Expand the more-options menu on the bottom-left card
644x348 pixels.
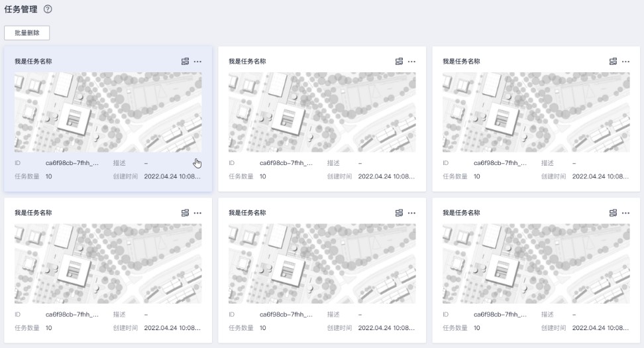point(197,213)
